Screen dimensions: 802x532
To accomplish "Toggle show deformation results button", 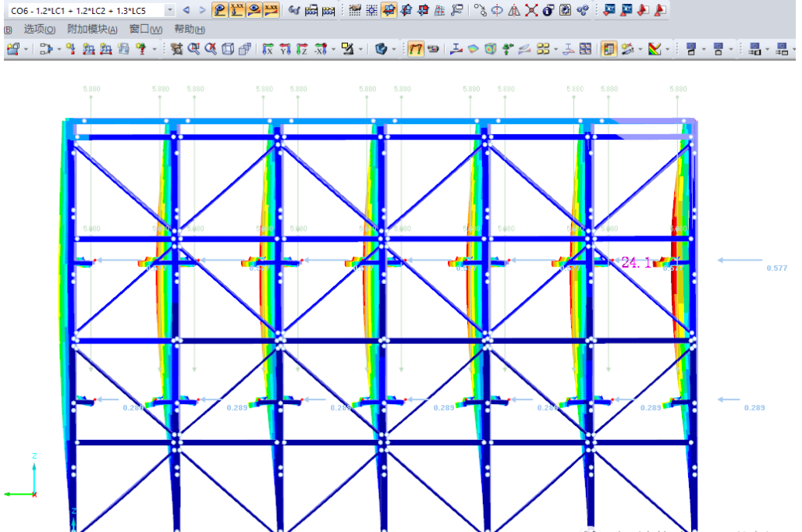I will click(220, 10).
